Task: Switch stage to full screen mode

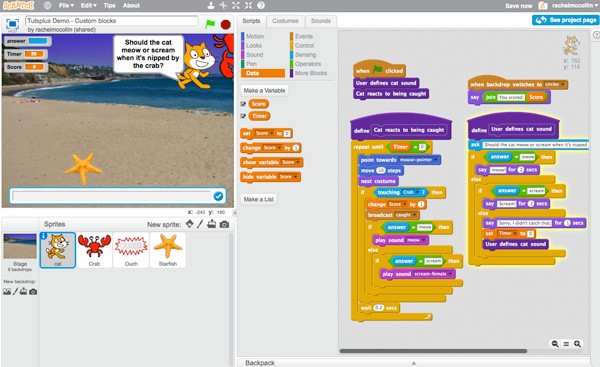Action: 12,24
